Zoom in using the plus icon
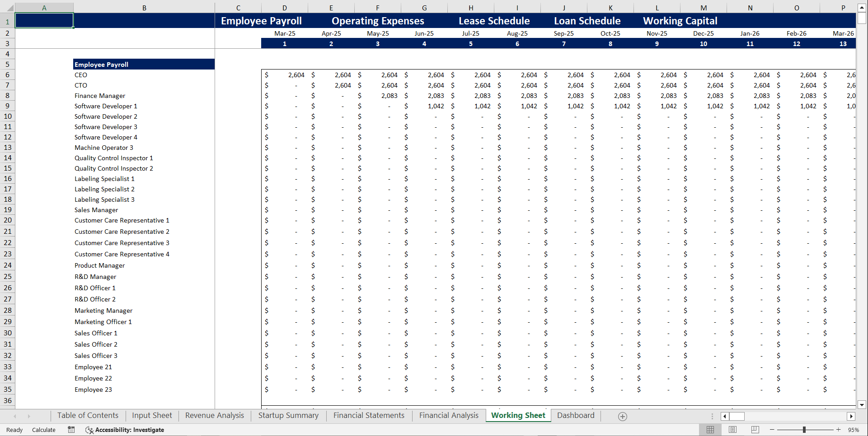Image resolution: width=868 pixels, height=436 pixels. pos(838,430)
